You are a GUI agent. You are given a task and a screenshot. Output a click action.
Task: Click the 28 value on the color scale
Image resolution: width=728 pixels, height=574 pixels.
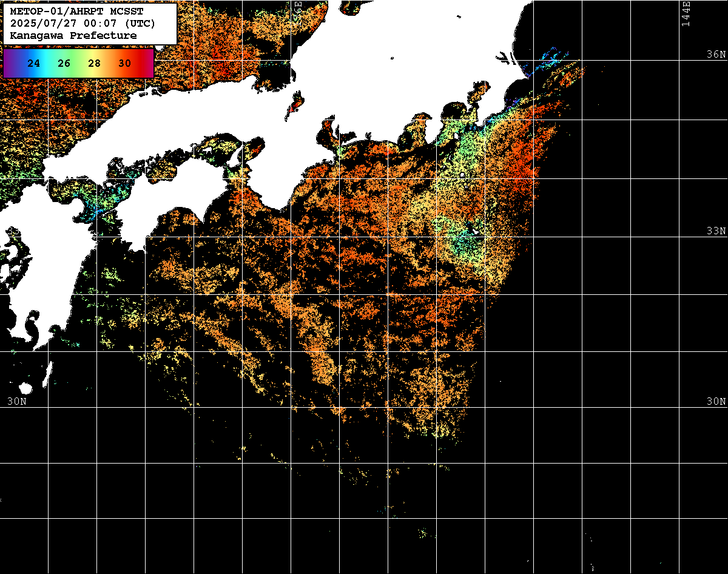coord(95,63)
